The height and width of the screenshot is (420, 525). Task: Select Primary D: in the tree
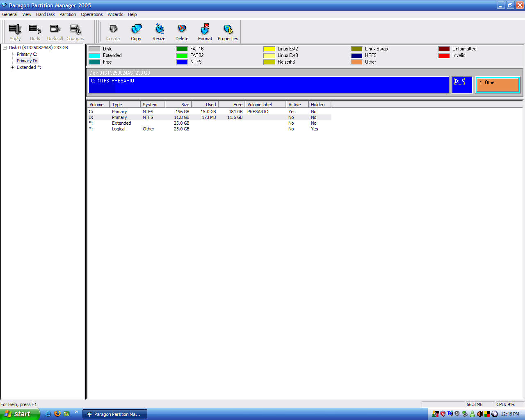[27, 61]
